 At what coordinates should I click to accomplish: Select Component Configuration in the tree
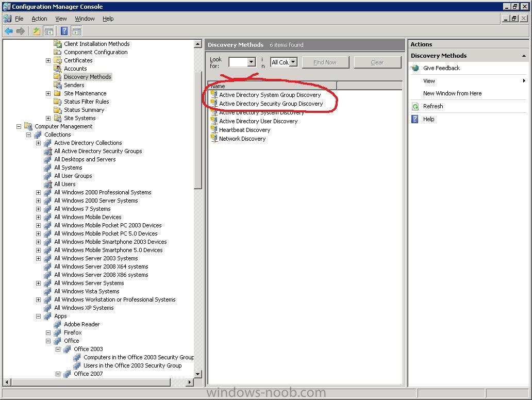pyautogui.click(x=96, y=52)
